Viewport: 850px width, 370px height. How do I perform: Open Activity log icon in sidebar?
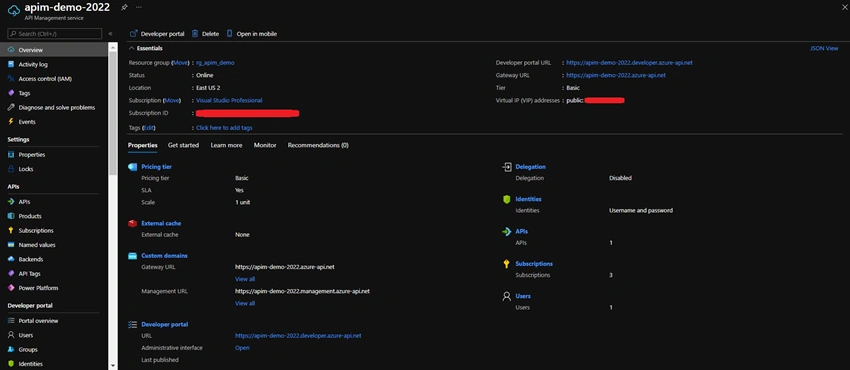(11, 64)
